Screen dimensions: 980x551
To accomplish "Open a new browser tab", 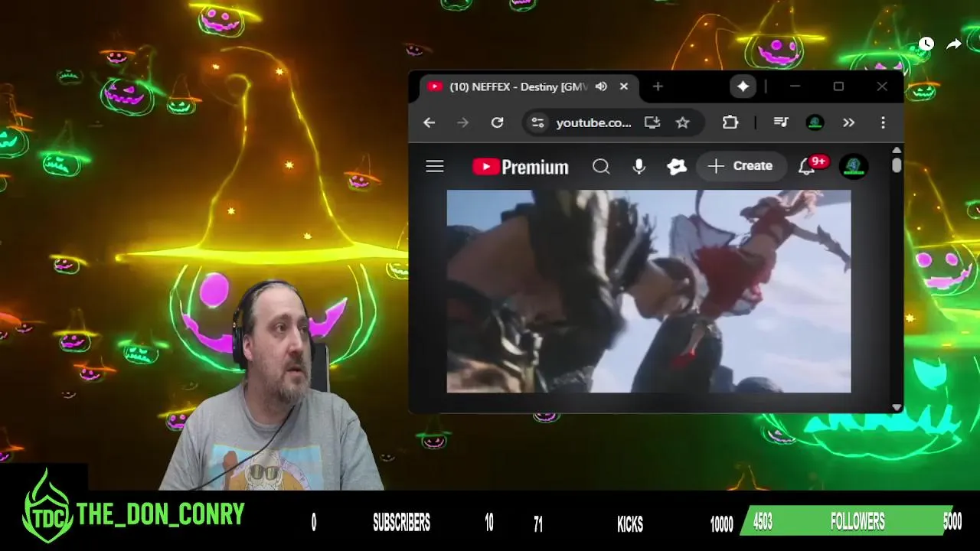I will pos(658,86).
